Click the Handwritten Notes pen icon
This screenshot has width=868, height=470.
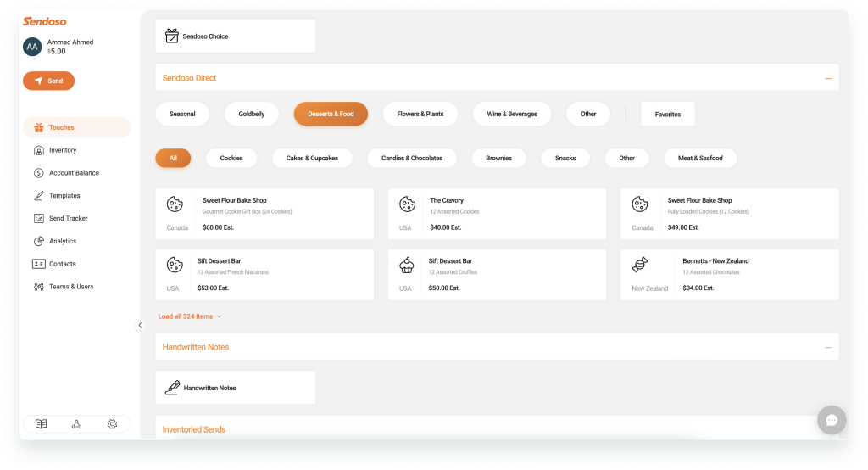(x=172, y=388)
